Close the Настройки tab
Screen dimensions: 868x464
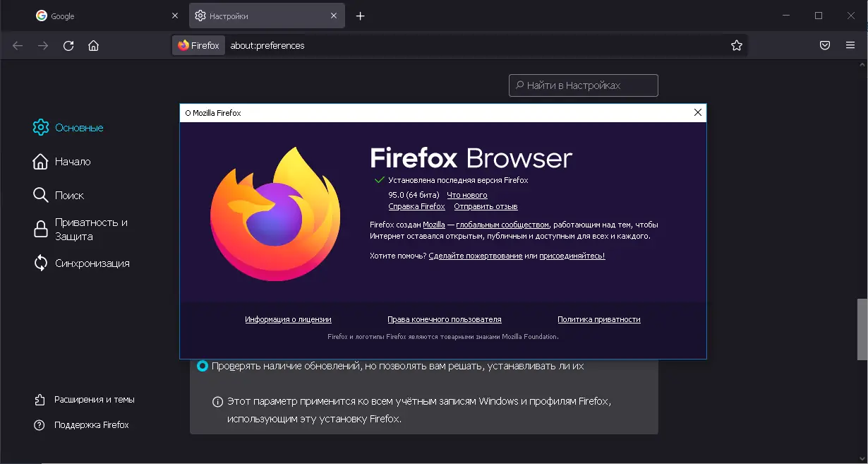tap(333, 16)
